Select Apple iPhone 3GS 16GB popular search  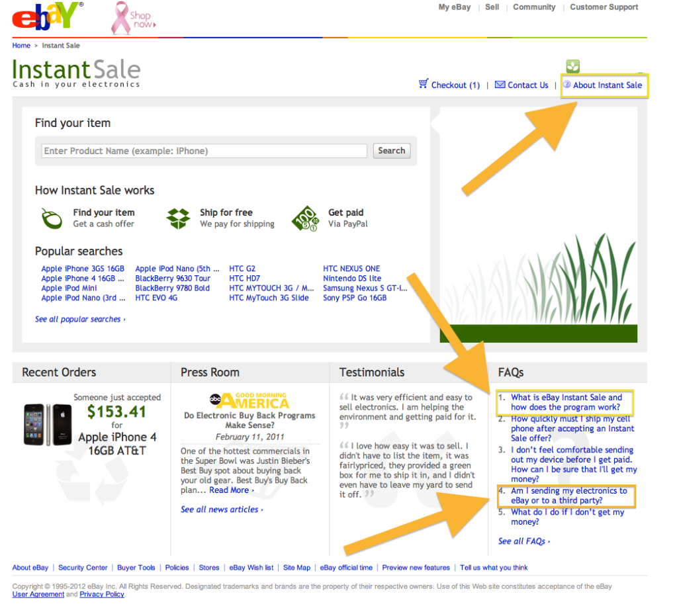(83, 269)
